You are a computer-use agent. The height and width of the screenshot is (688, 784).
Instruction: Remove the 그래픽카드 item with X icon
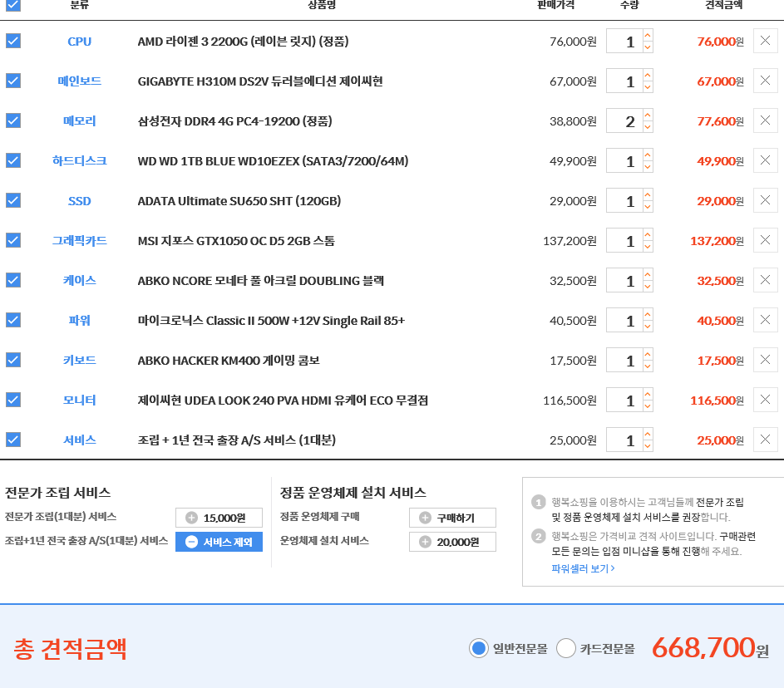coord(765,240)
